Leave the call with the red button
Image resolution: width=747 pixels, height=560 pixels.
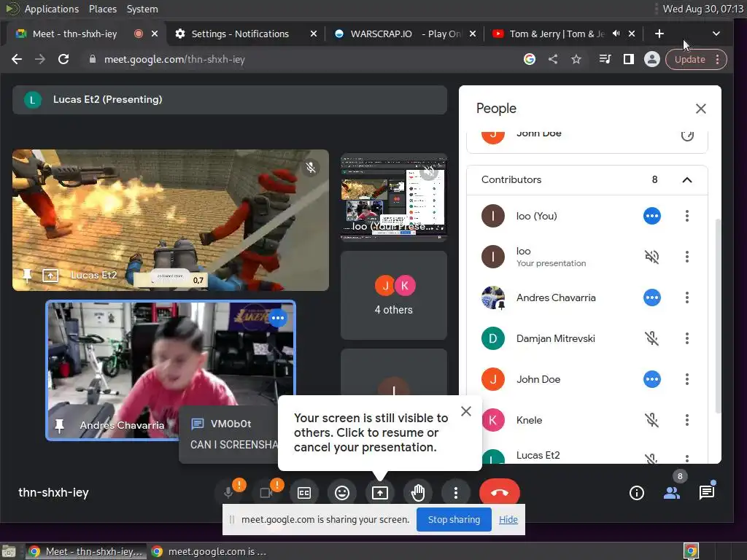pyautogui.click(x=499, y=492)
